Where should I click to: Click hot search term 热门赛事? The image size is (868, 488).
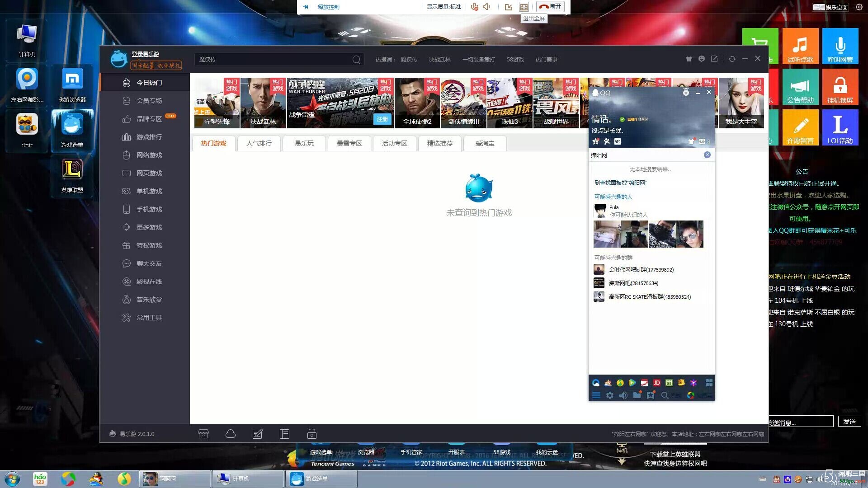click(x=546, y=60)
